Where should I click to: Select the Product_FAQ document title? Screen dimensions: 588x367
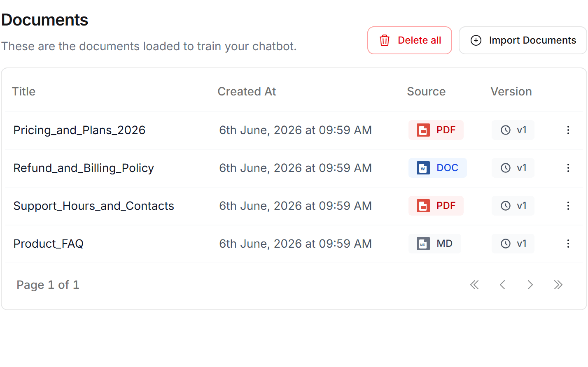(x=49, y=244)
